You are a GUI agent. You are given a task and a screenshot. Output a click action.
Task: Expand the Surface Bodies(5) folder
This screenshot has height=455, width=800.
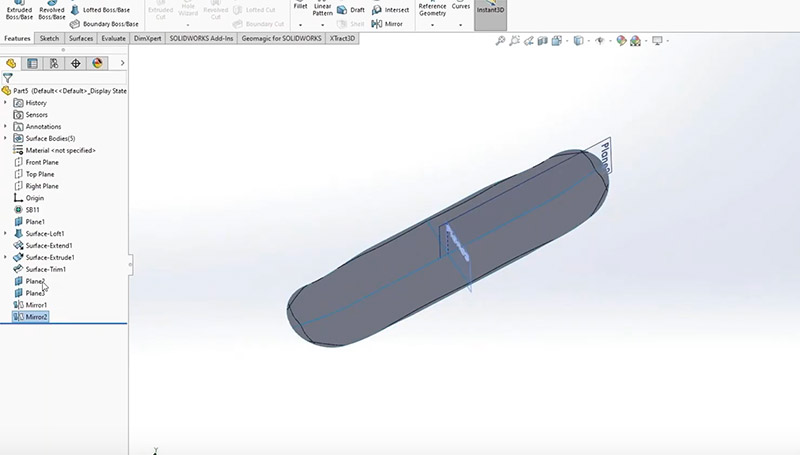click(6, 138)
